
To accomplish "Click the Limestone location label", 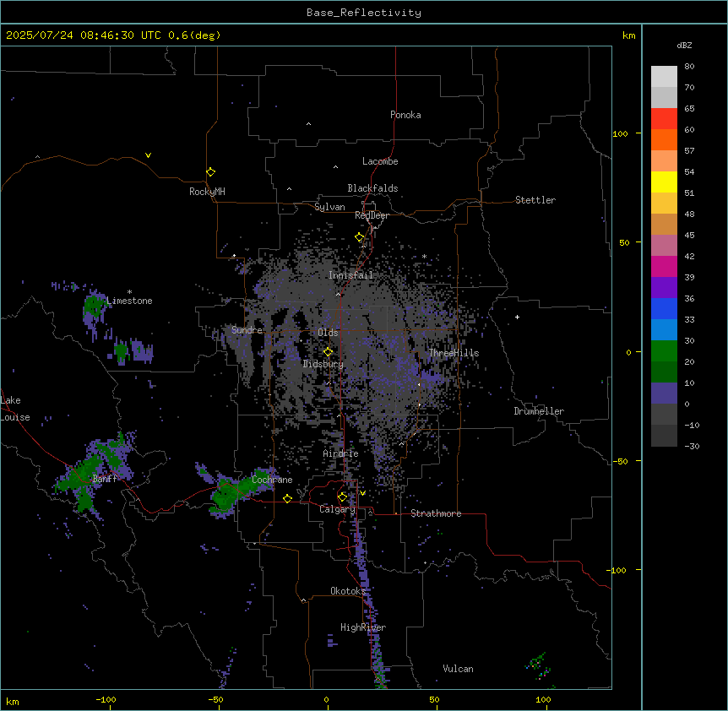I will (x=129, y=301).
